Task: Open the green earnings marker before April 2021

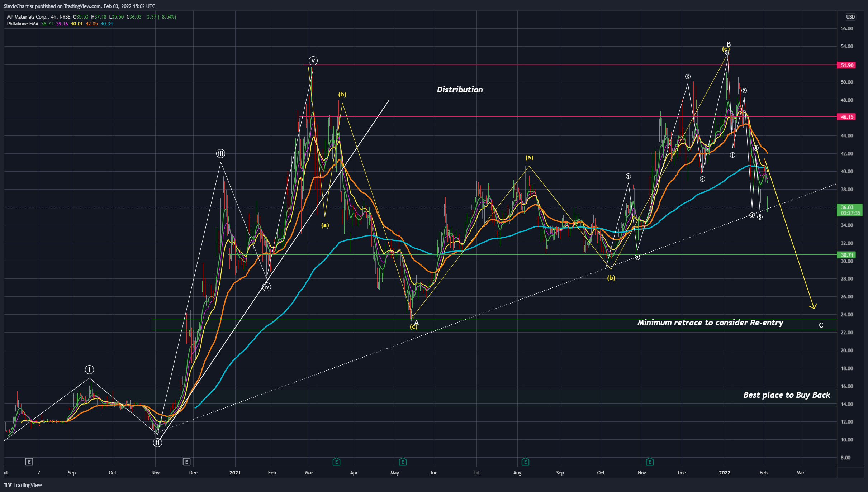Action: [336, 462]
